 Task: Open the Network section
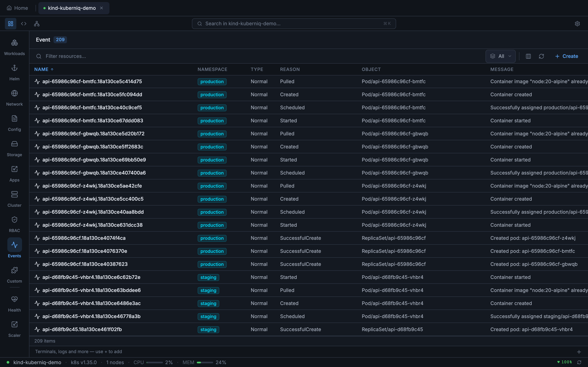[14, 97]
